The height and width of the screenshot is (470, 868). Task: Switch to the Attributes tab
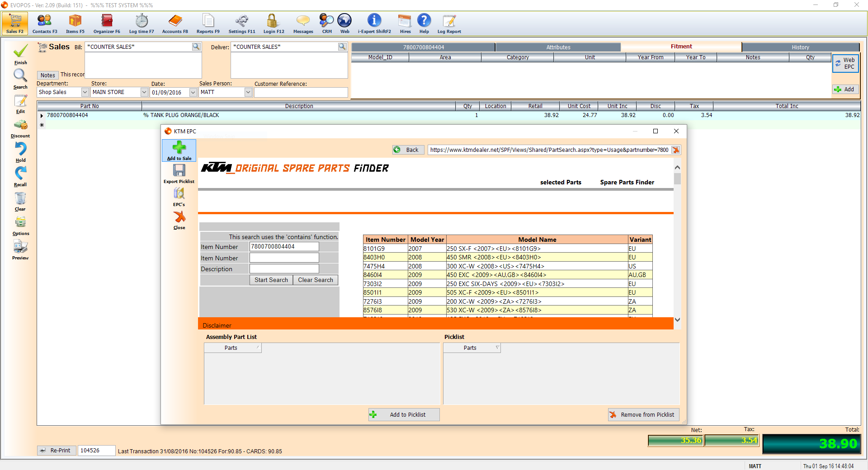point(558,47)
